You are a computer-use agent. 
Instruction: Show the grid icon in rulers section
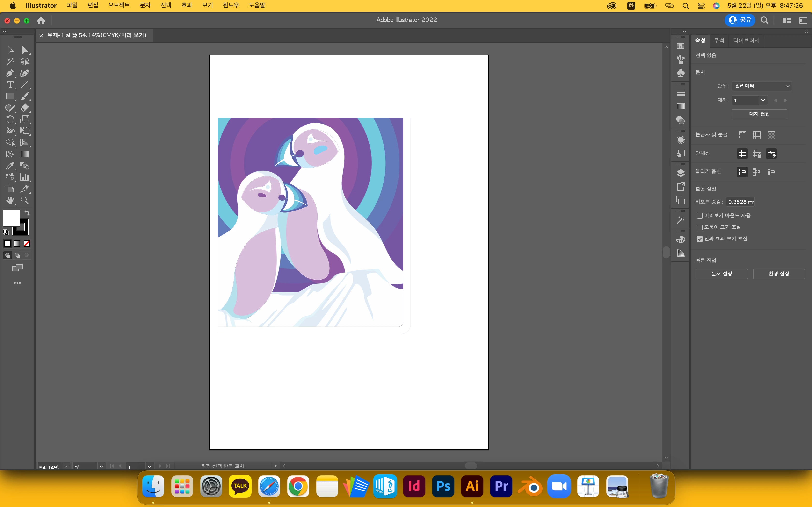tap(757, 135)
